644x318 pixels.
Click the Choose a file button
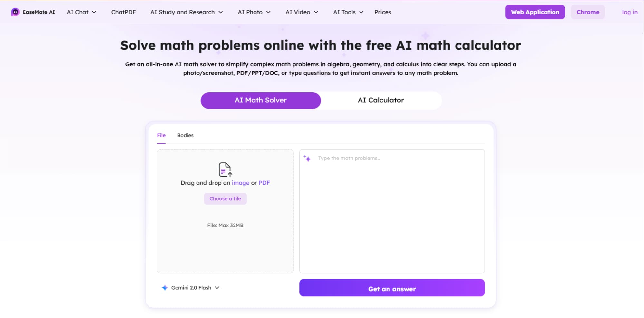[225, 199]
